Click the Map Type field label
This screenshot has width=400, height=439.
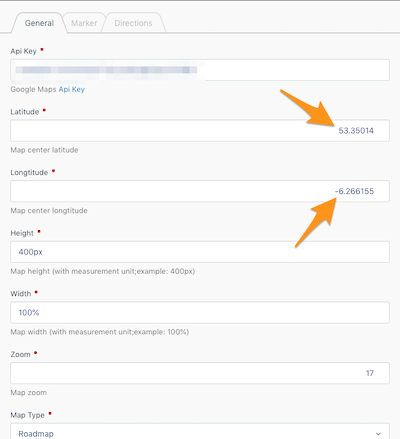point(27,415)
